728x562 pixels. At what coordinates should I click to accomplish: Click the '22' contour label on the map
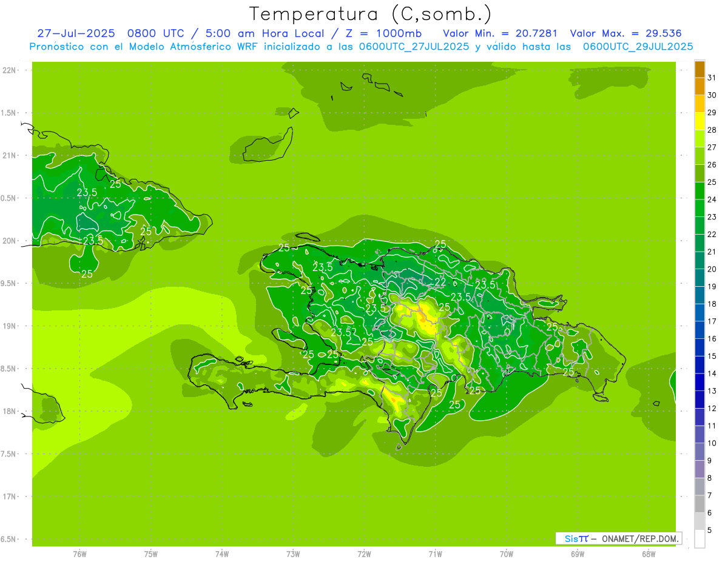pyautogui.click(x=440, y=282)
